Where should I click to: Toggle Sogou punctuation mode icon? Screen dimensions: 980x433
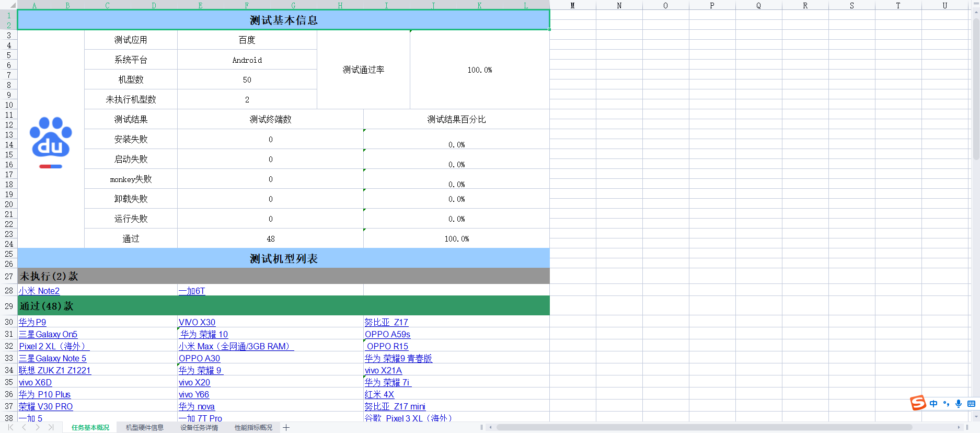(946, 404)
